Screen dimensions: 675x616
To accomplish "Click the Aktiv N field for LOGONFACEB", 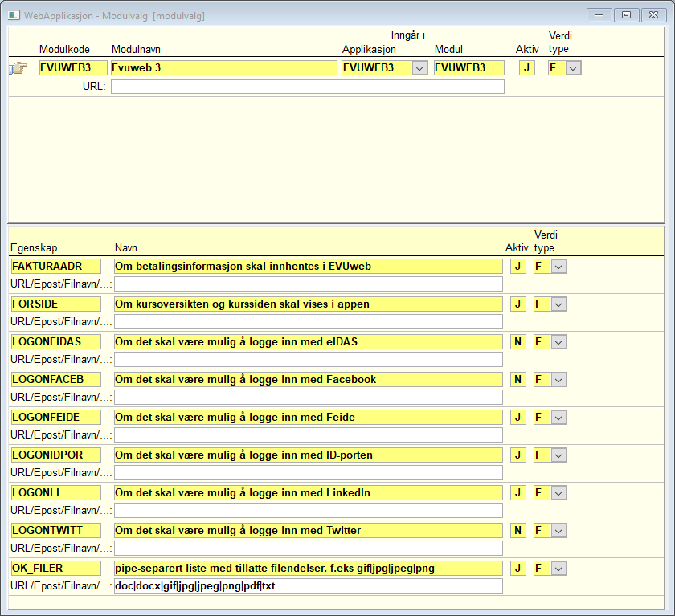I will 518,379.
